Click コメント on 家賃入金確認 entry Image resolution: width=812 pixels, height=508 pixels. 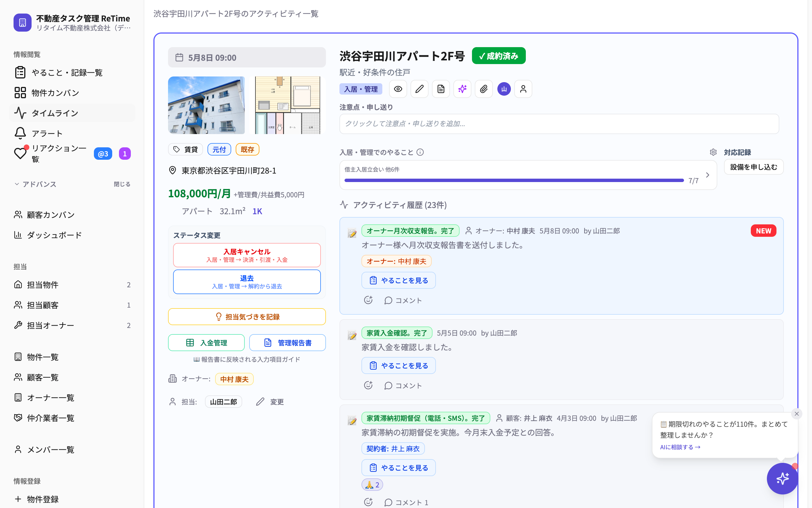point(403,386)
